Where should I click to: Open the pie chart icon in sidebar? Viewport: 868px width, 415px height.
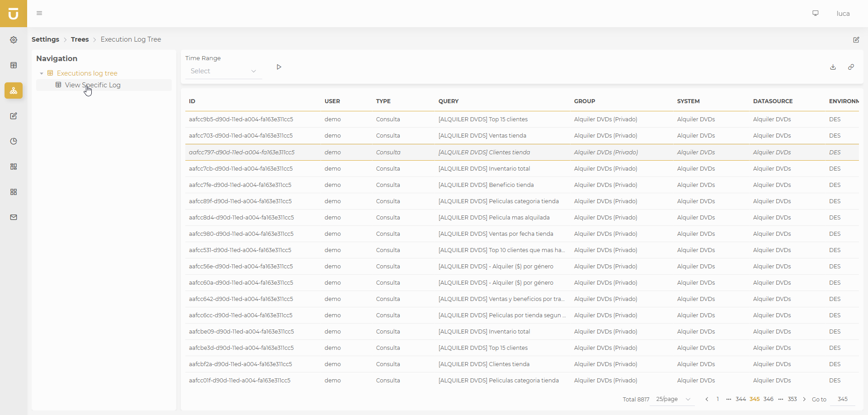[14, 141]
